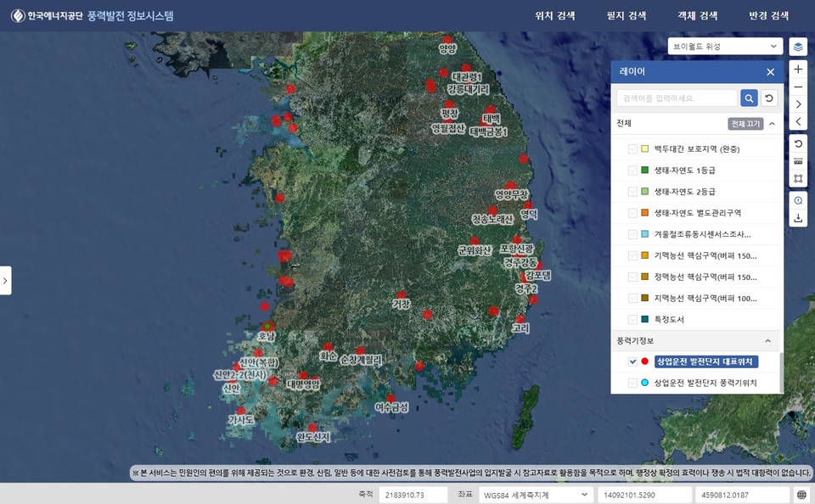Select the area measurement polygon tool
This screenshot has height=504, width=815.
pyautogui.click(x=798, y=179)
